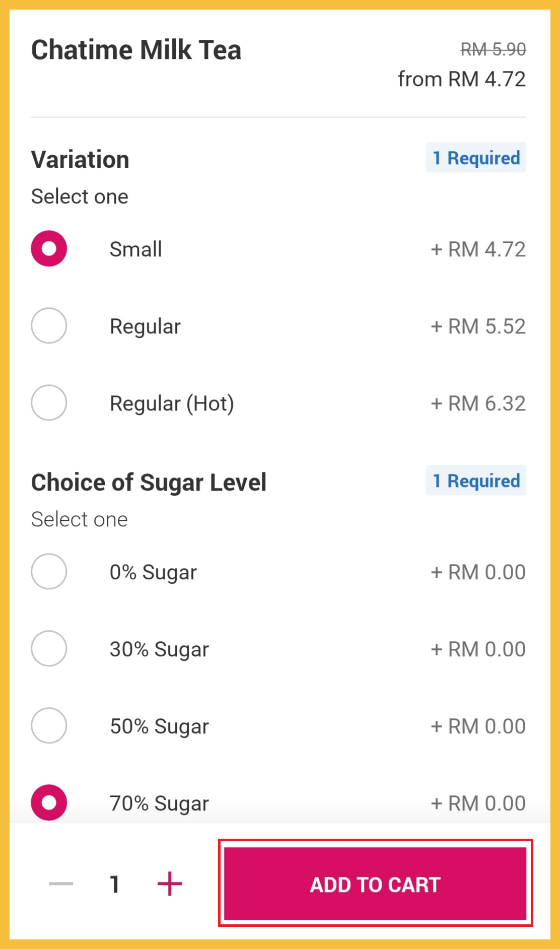Tap the quantity number field
560x949 pixels.
pos(115,884)
